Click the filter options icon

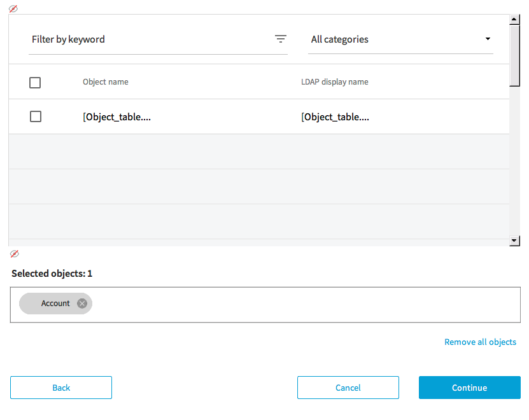click(280, 39)
